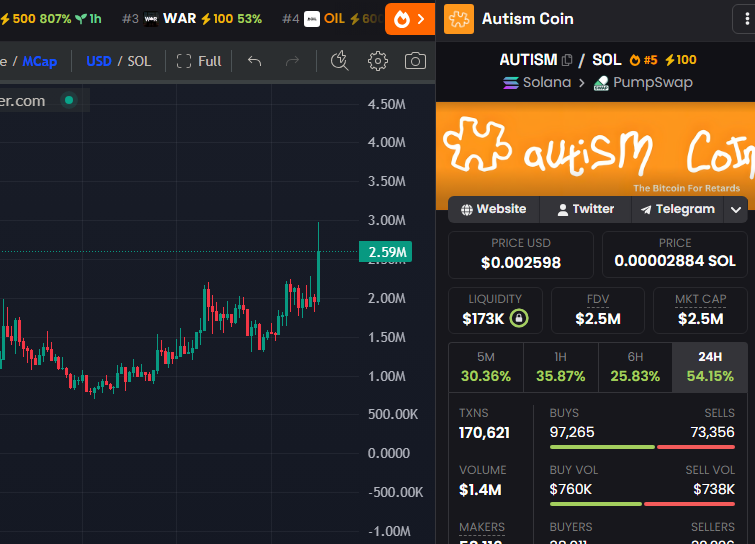Viewport: 755px width, 544px height.
Task: Click the undo arrow in chart toolbar
Action: click(x=255, y=61)
